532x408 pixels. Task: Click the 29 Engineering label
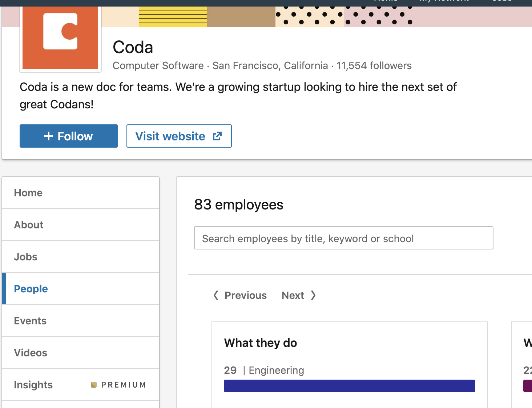pos(264,370)
